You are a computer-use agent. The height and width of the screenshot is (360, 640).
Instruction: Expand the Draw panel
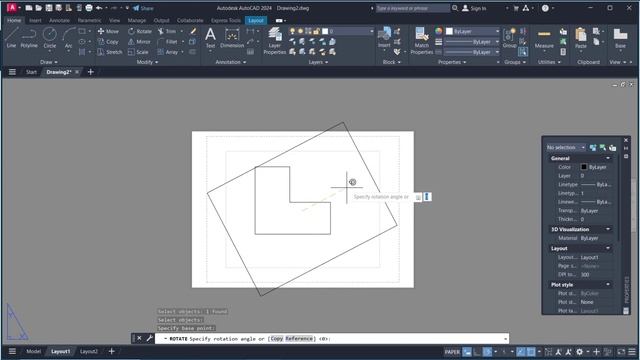pos(49,62)
